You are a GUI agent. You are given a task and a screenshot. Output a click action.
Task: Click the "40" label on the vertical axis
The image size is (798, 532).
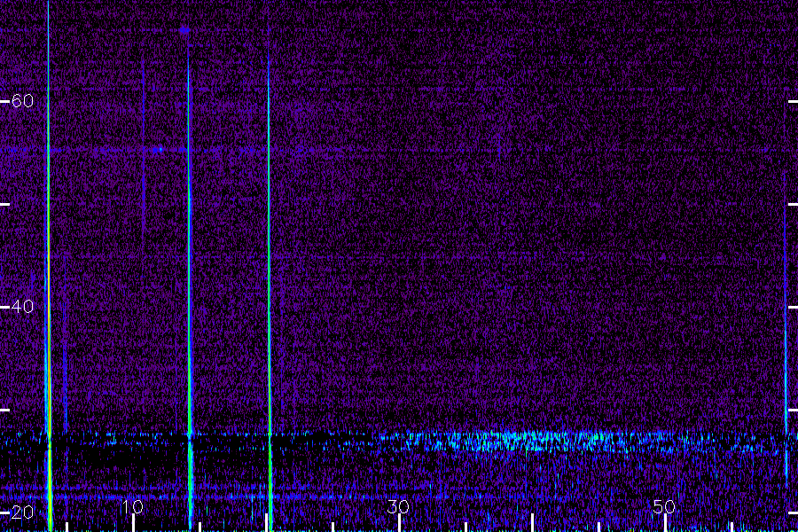[22, 307]
